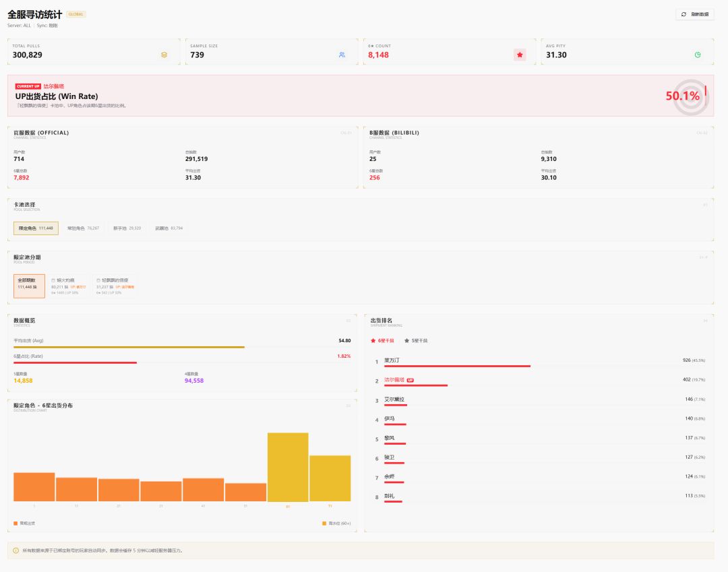Click the 平均出货 average progress bar
728x572 pixels.
[129, 347]
